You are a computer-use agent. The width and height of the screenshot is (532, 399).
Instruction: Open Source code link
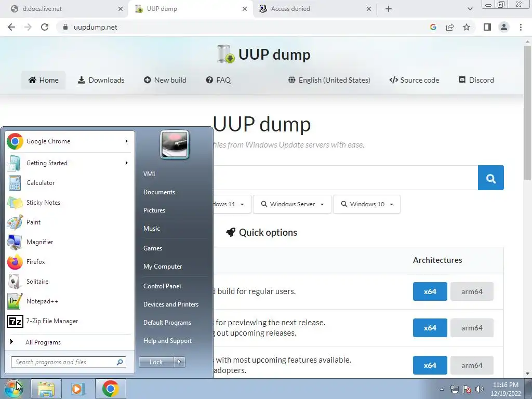pyautogui.click(x=414, y=80)
